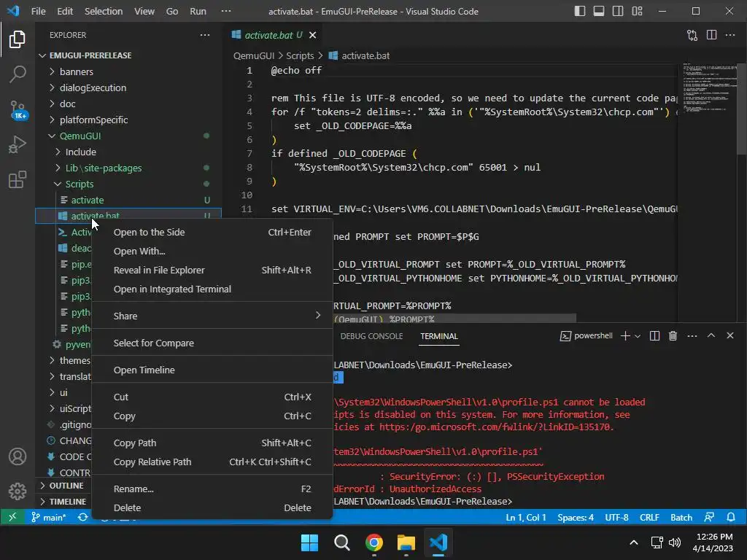
Task: Close the activate.bat editor tab
Action: (312, 35)
